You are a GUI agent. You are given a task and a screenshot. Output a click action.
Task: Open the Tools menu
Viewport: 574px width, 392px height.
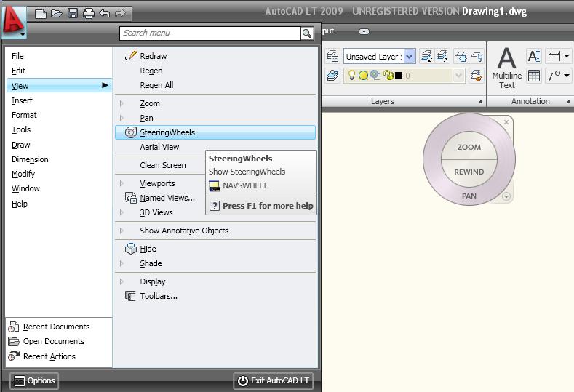point(21,129)
